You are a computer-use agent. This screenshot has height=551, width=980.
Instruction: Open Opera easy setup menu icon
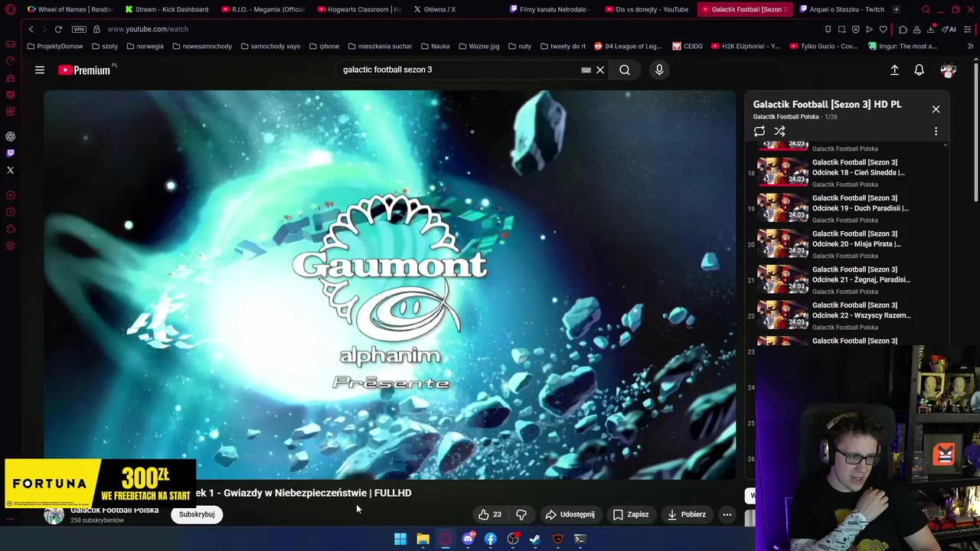coord(968,29)
